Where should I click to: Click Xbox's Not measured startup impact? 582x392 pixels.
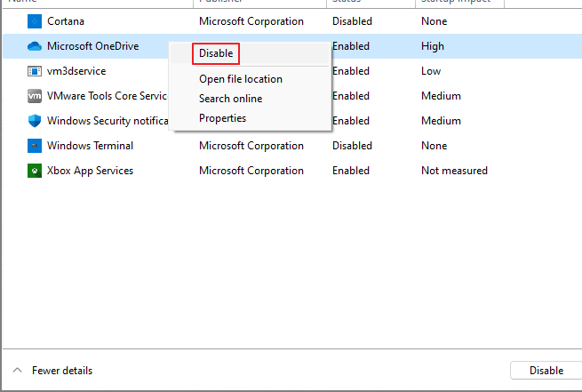coord(454,171)
